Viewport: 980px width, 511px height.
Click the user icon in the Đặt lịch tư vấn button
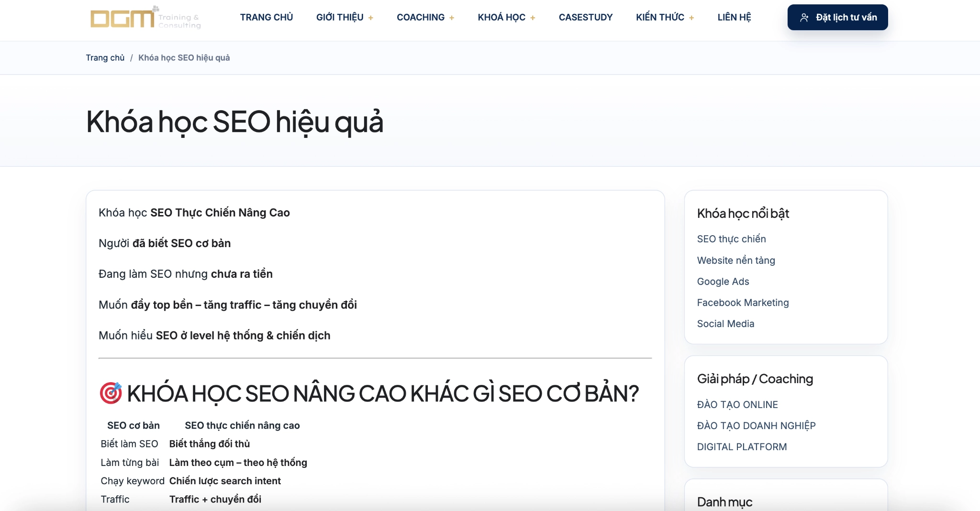(x=804, y=18)
